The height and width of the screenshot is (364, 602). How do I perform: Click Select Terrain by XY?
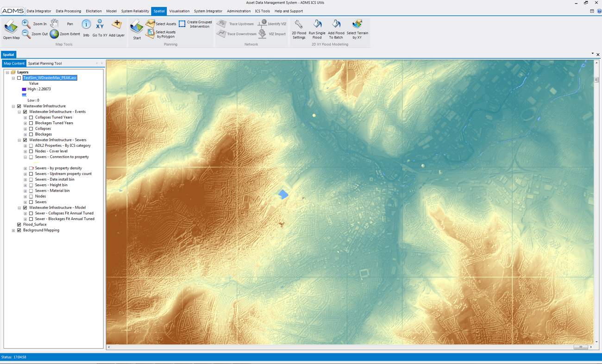click(357, 29)
